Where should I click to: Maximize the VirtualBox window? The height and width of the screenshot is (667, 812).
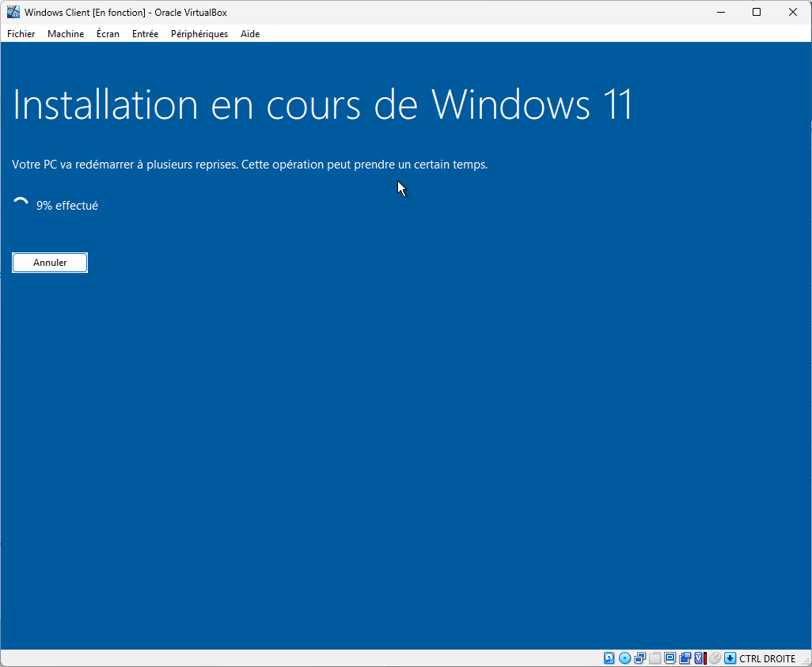pos(757,12)
